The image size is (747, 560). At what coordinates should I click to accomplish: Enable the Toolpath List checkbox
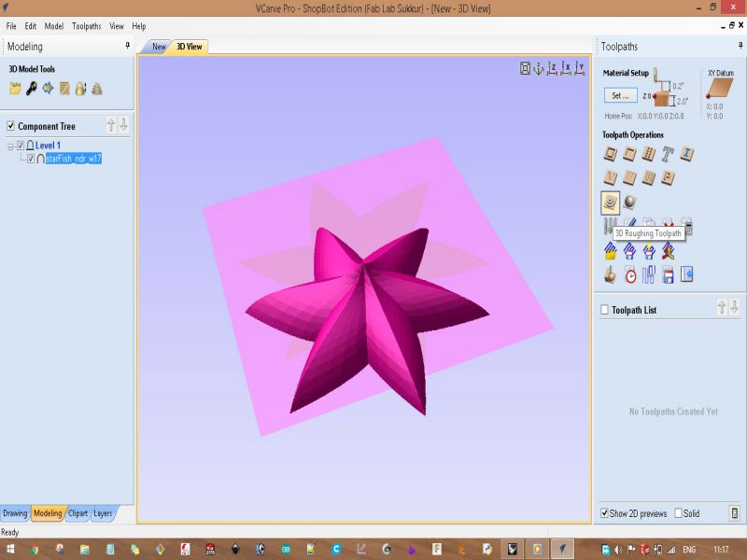tap(604, 310)
